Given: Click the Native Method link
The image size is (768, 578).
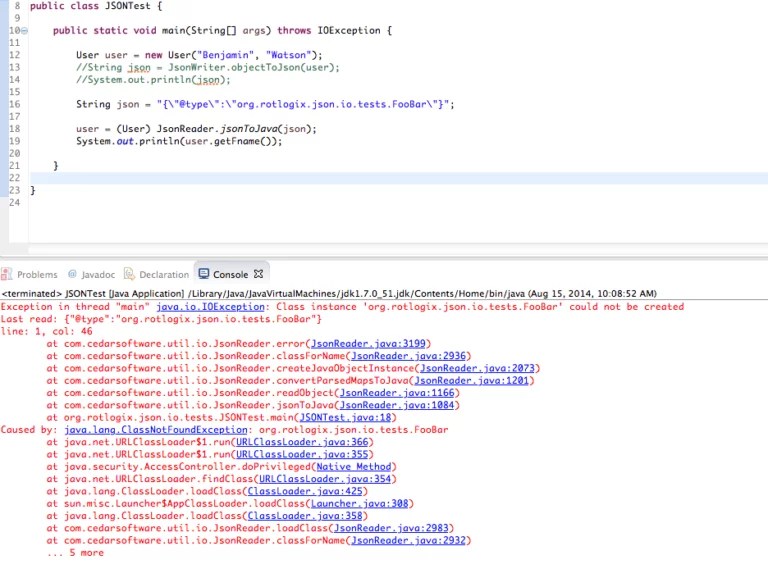Looking at the screenshot, I should (354, 467).
